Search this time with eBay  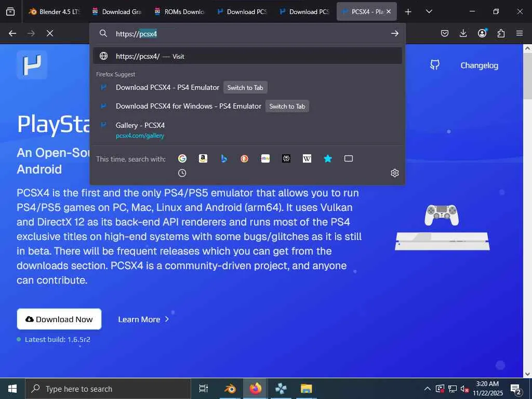tap(265, 158)
